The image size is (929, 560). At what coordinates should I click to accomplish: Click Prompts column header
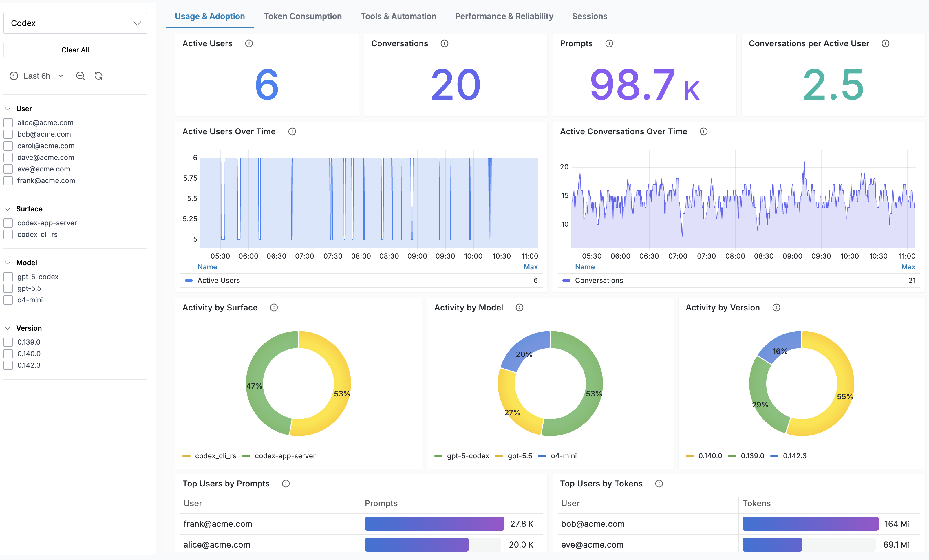[381, 503]
